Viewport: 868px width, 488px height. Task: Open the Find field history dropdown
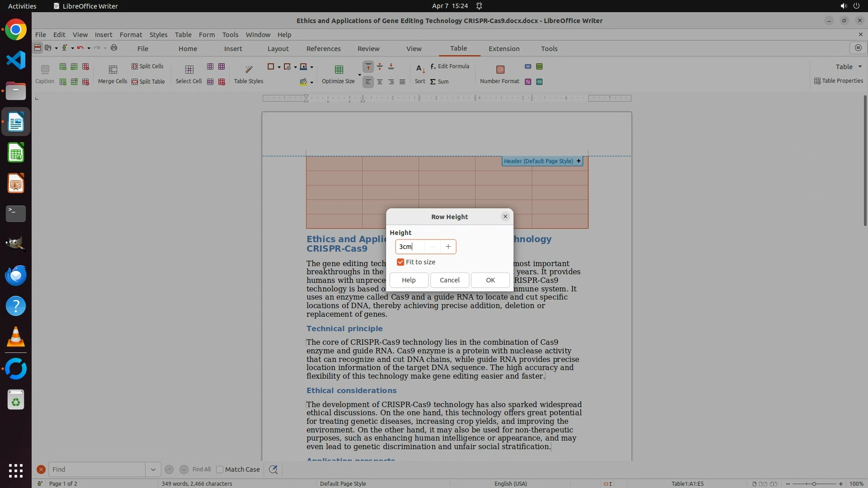click(153, 469)
